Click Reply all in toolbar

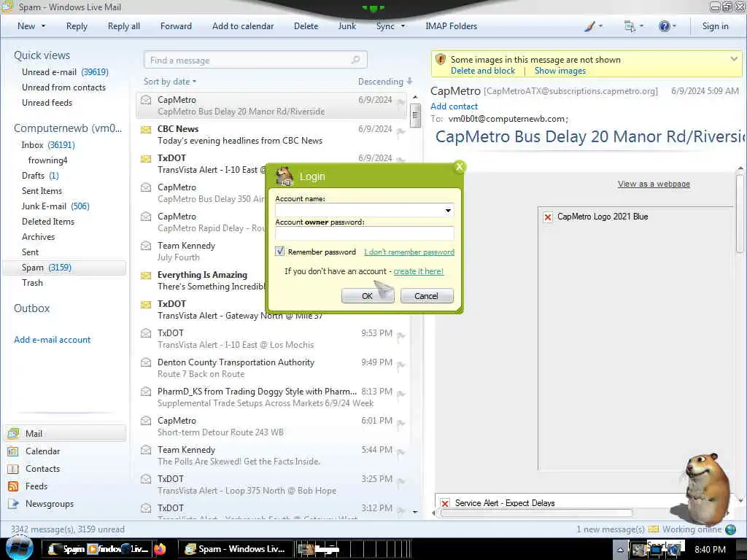tap(124, 26)
